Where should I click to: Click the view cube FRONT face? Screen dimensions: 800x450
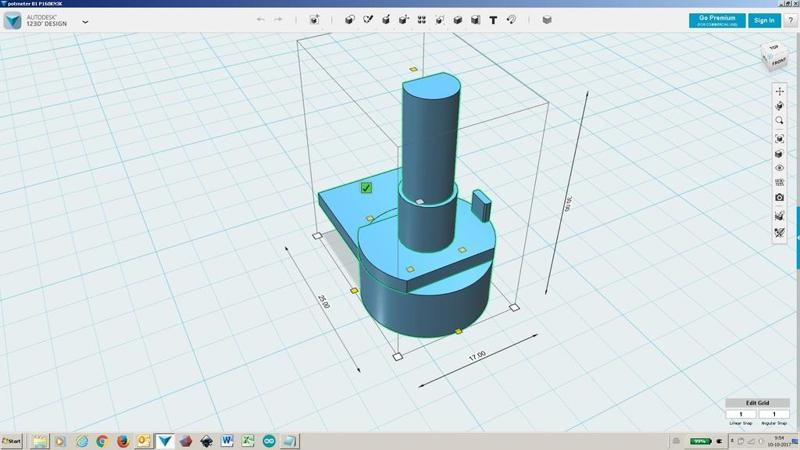(778, 62)
